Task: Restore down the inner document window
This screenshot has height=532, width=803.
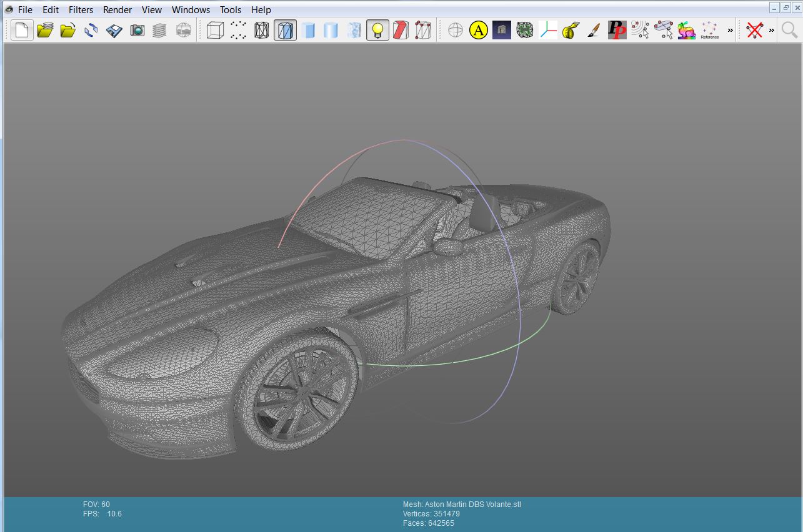Action: click(786, 7)
